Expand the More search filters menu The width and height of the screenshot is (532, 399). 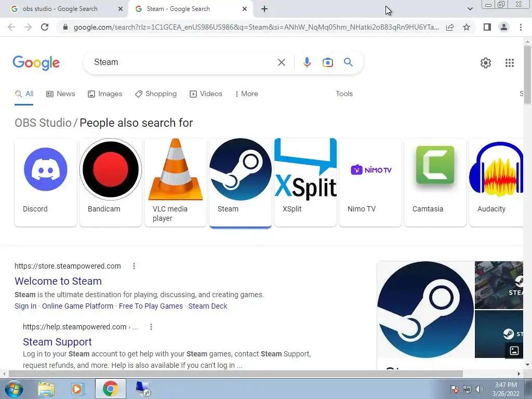click(x=246, y=94)
